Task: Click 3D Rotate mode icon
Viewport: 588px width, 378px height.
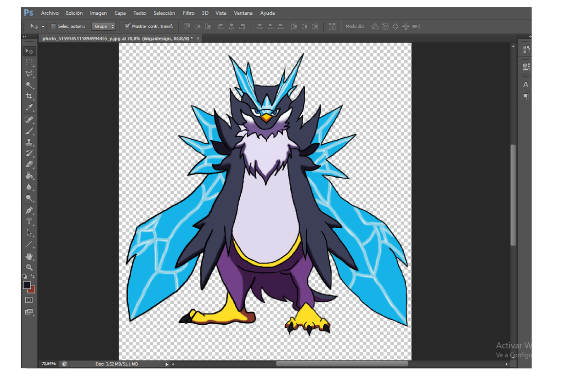Action: [375, 27]
